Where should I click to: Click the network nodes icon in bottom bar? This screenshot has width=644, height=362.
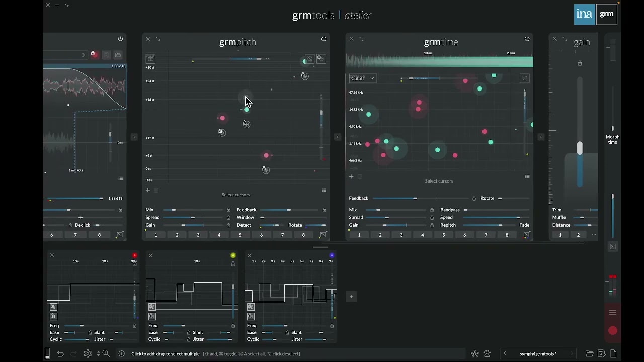[x=474, y=354]
